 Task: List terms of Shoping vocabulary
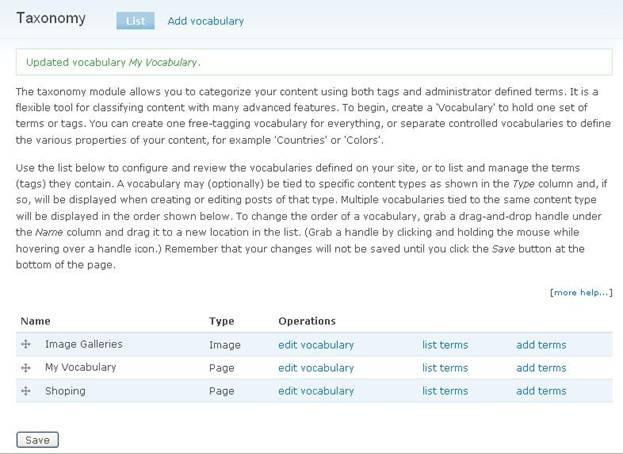(x=445, y=391)
